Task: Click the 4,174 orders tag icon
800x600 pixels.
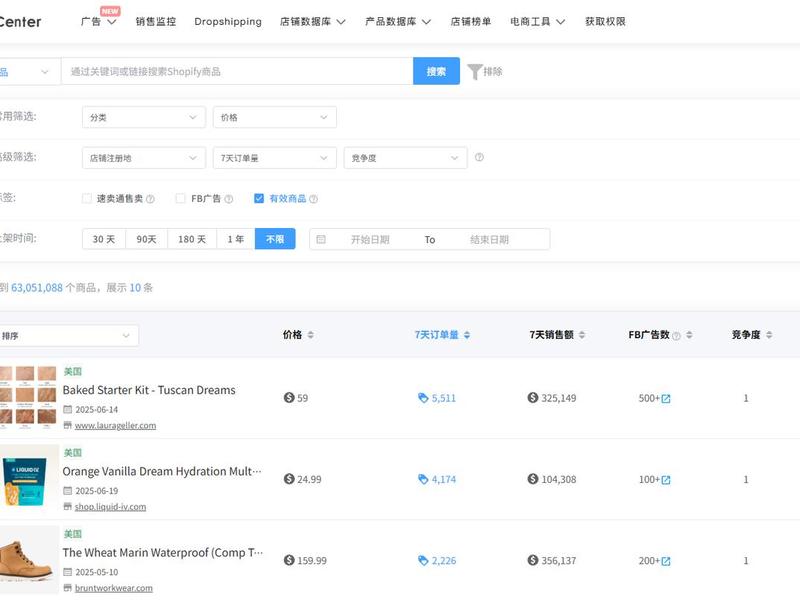Action: (x=423, y=479)
